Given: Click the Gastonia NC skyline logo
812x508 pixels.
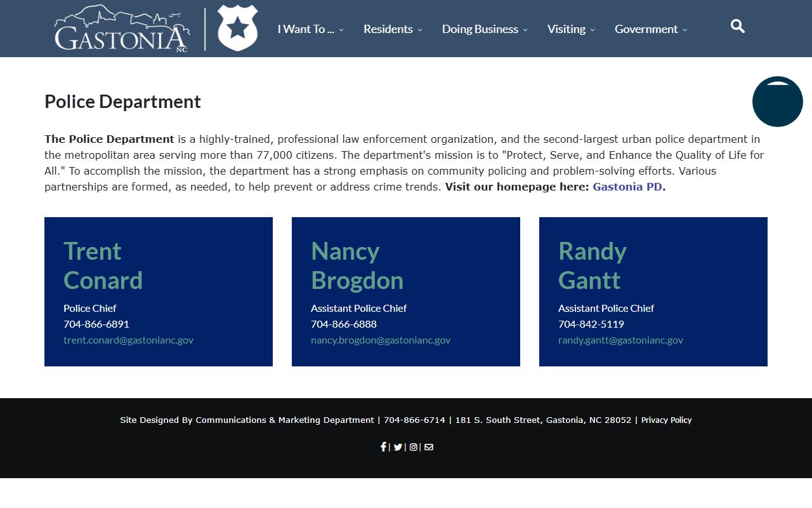Looking at the screenshot, I should [x=122, y=29].
